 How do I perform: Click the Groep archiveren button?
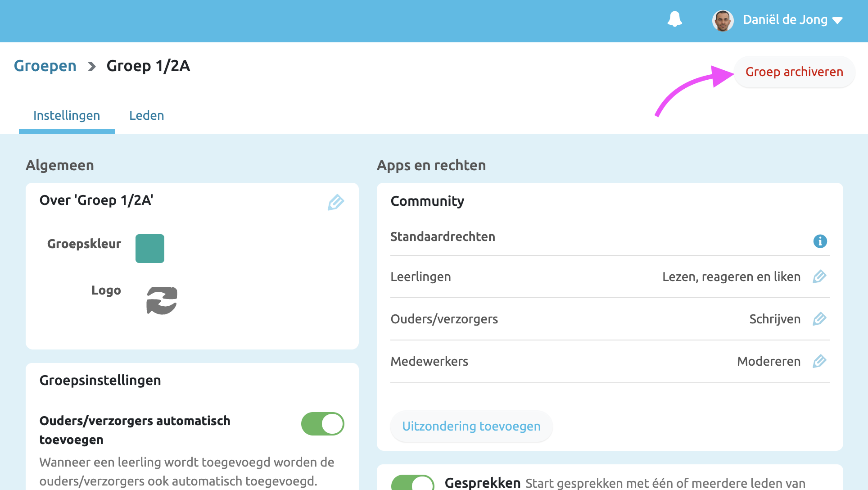tap(794, 72)
